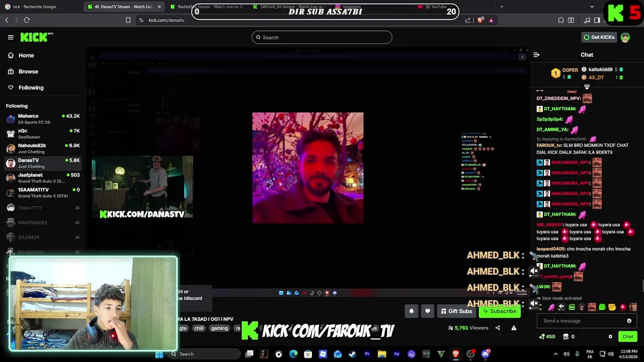The height and width of the screenshot is (362, 644).
Task: Open Jaafplanet channel in following list
Action: coord(43,178)
